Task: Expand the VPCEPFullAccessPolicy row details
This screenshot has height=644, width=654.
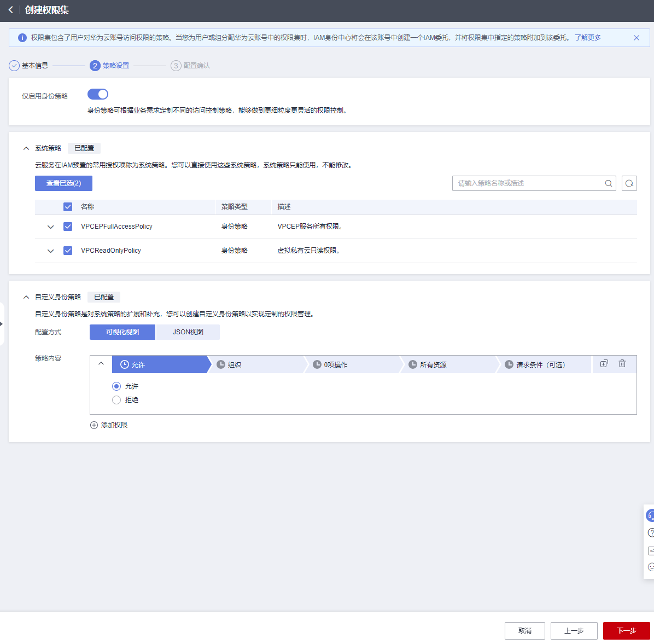Action: click(50, 227)
